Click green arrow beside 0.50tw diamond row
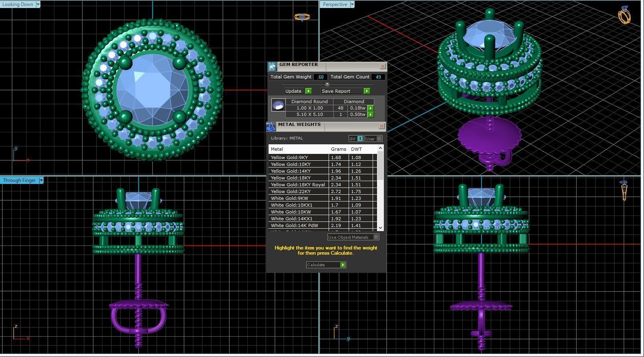This screenshot has height=357, width=644. pos(371,114)
